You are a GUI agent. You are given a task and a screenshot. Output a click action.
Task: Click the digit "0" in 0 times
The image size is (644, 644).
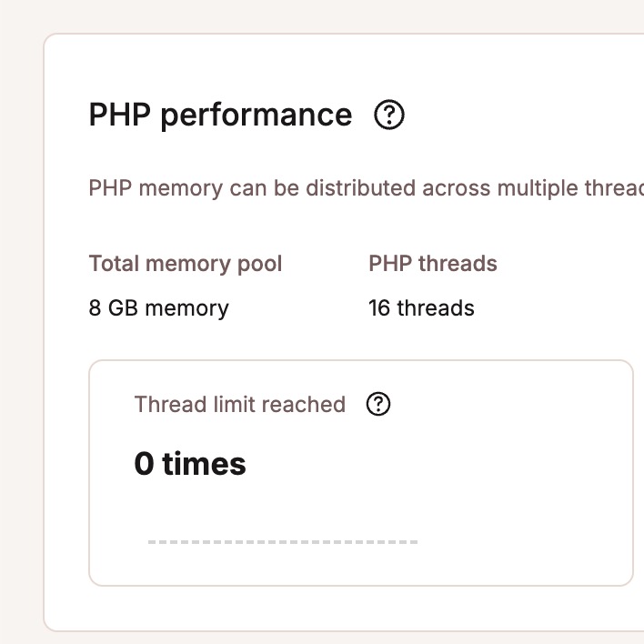[144, 464]
